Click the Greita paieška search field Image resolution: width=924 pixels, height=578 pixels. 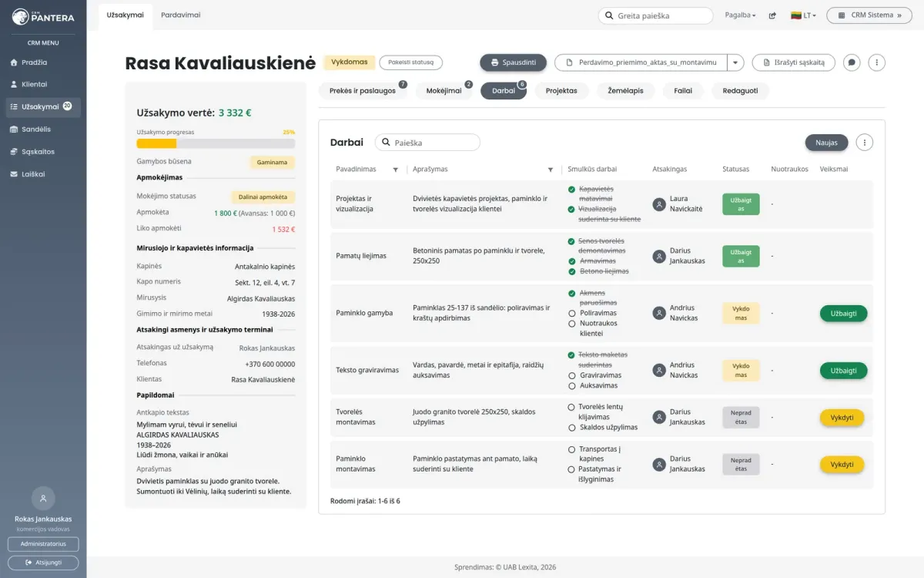[656, 15]
